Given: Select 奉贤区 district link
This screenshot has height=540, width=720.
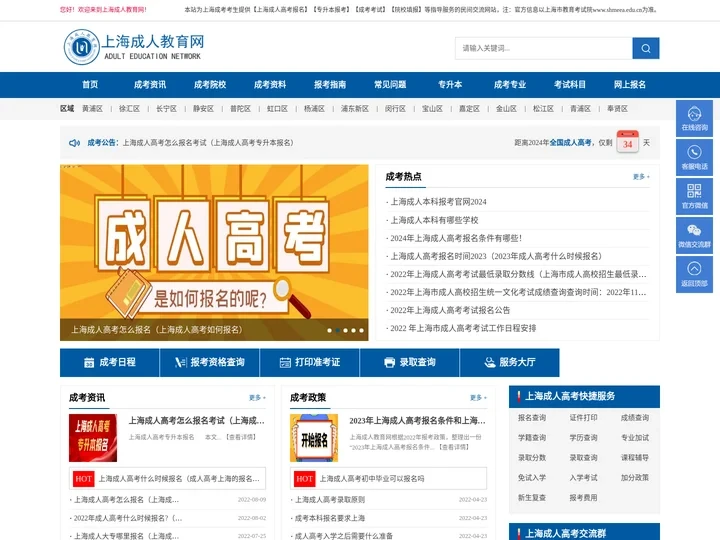Looking at the screenshot, I should click(617, 109).
